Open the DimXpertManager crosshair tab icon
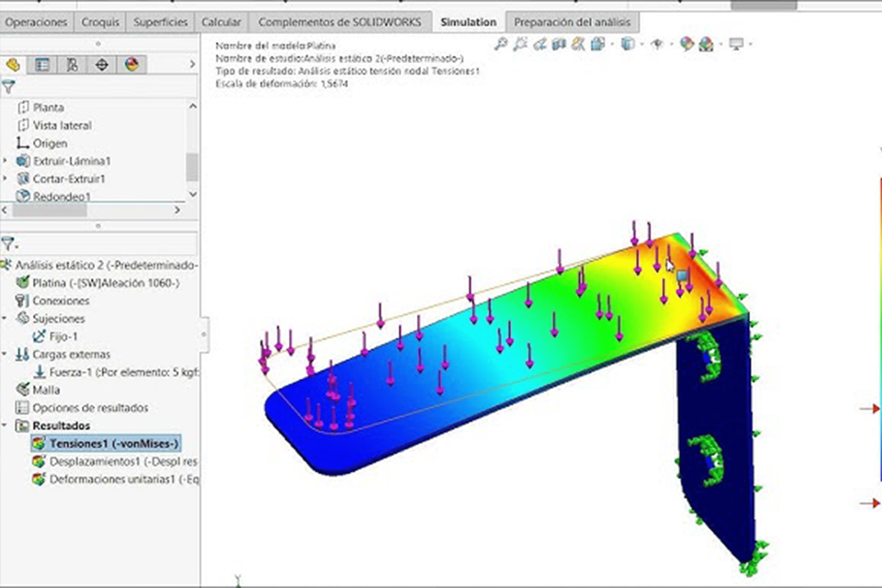Image resolution: width=882 pixels, height=588 pixels. click(102, 65)
